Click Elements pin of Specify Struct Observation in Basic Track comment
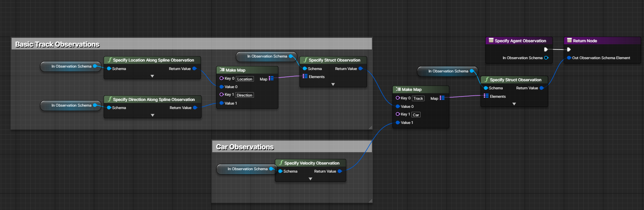The height and width of the screenshot is (210, 644). (x=305, y=76)
